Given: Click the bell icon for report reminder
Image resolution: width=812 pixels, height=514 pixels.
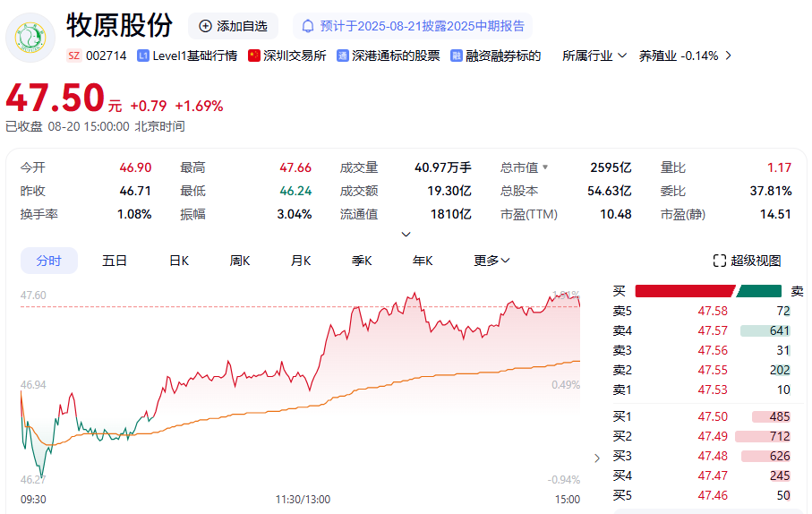Looking at the screenshot, I should [x=308, y=26].
